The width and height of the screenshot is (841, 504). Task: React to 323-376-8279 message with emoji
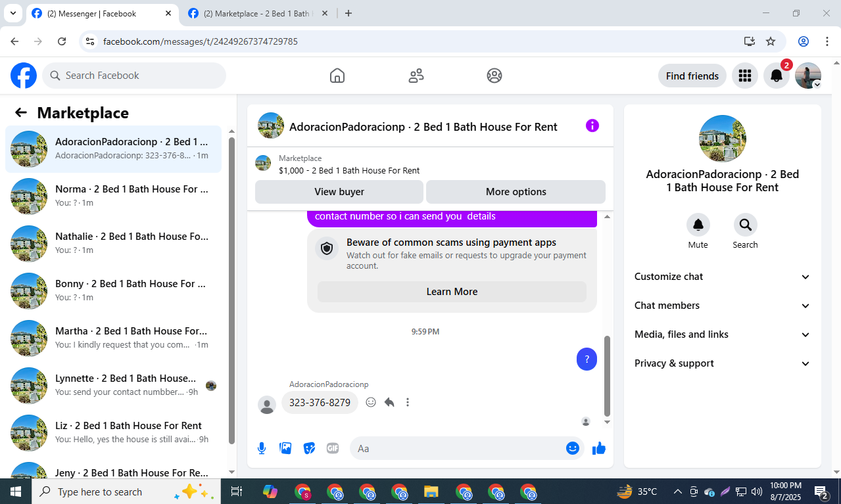[371, 402]
